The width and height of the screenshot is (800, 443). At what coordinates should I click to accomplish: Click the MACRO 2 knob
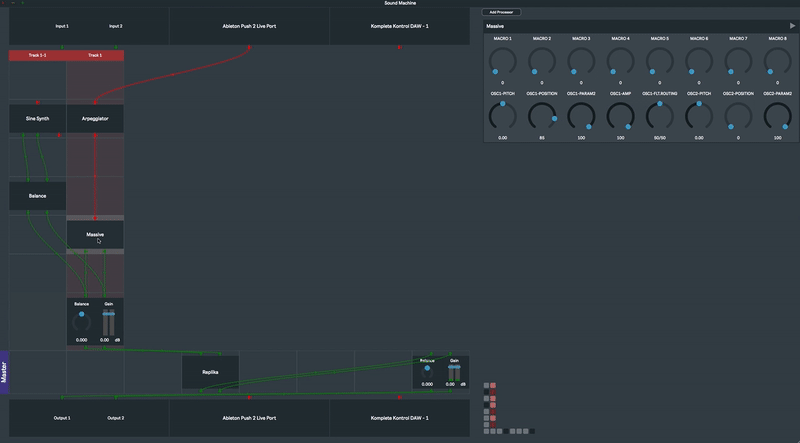pyautogui.click(x=542, y=61)
